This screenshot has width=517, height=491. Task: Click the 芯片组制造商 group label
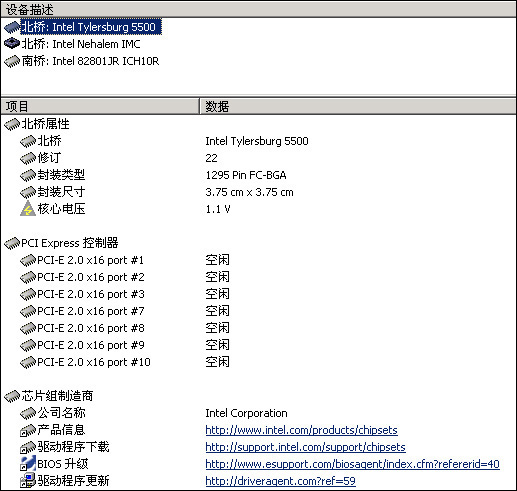57,396
